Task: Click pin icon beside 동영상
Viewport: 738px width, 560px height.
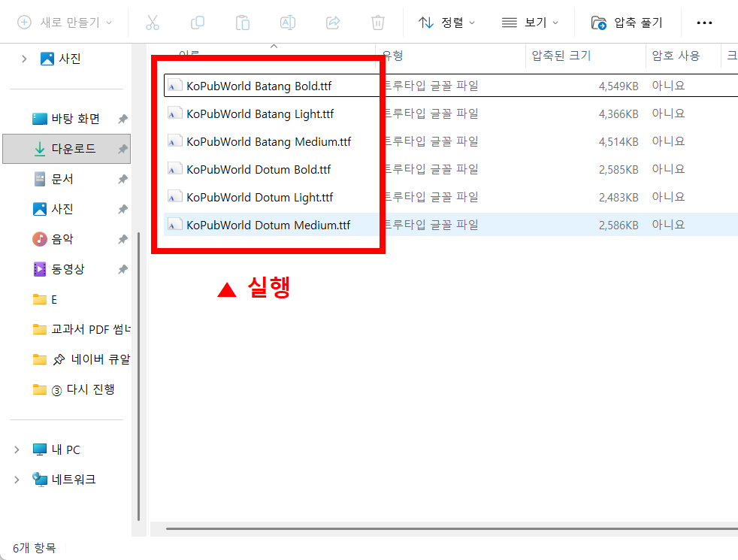Action: [122, 269]
